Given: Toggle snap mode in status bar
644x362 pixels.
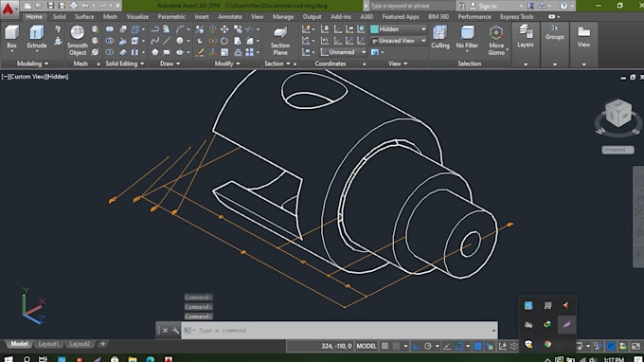Looking at the screenshot, I should (396, 347).
